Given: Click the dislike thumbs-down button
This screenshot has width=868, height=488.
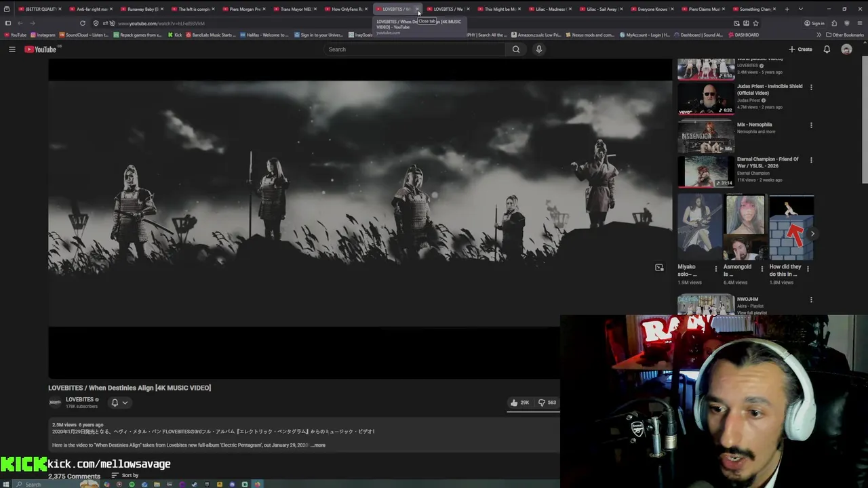Looking at the screenshot, I should (547, 403).
